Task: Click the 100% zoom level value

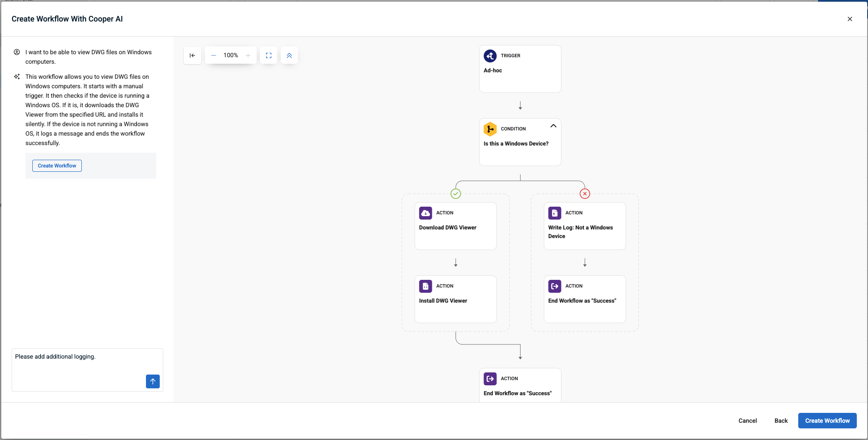Action: (231, 56)
